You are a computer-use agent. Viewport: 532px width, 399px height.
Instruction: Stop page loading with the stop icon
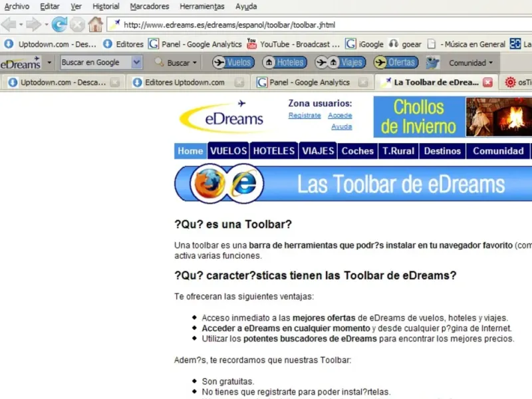(78, 25)
